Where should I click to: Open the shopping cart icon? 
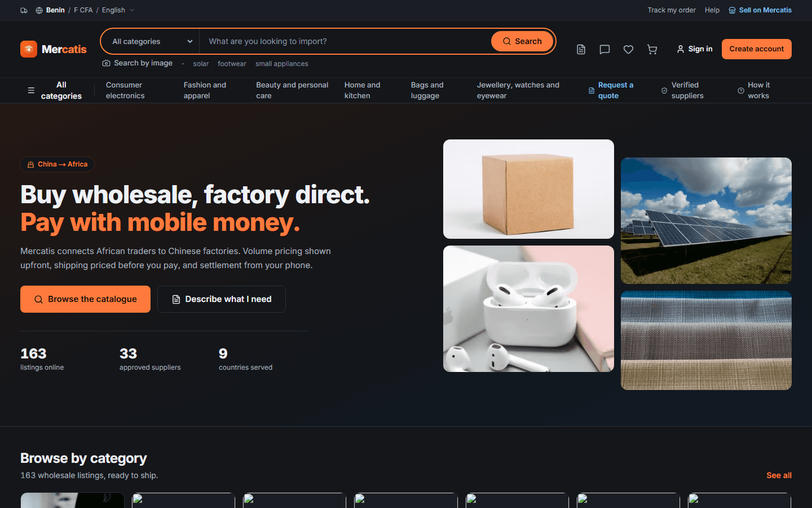[652, 50]
